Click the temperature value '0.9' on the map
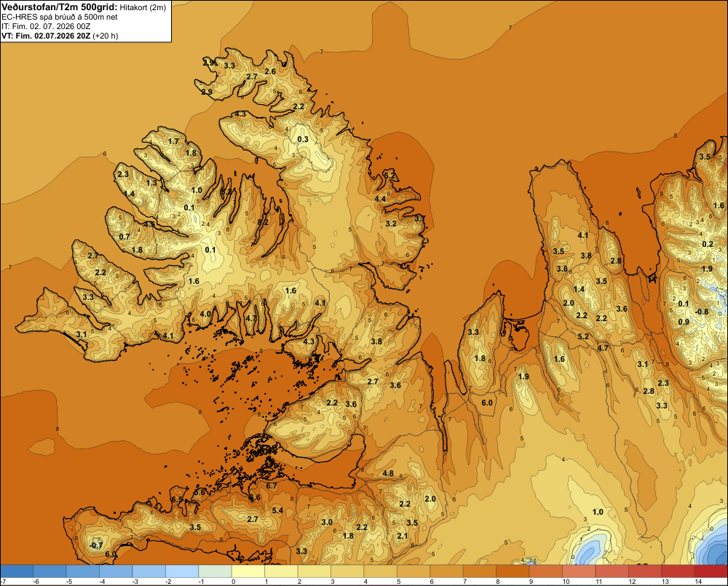Viewport: 728px width, 586px height. [684, 322]
